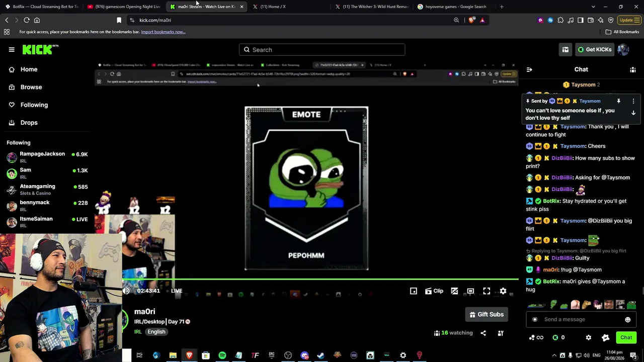The height and width of the screenshot is (362, 644).
Task: Open Ateamgaming's followed channel
Action: click(47, 190)
